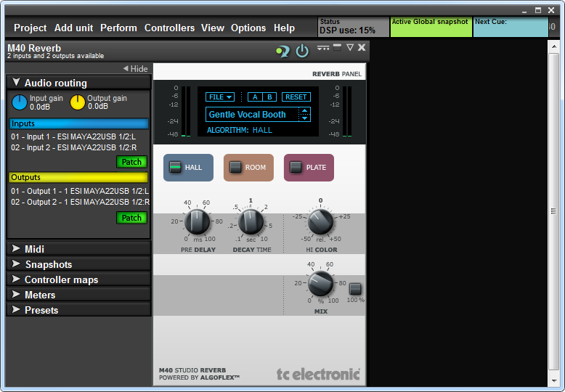This screenshot has height=392, width=565.
Task: Collapse unit with the down-triangle icon
Action: tap(349, 47)
